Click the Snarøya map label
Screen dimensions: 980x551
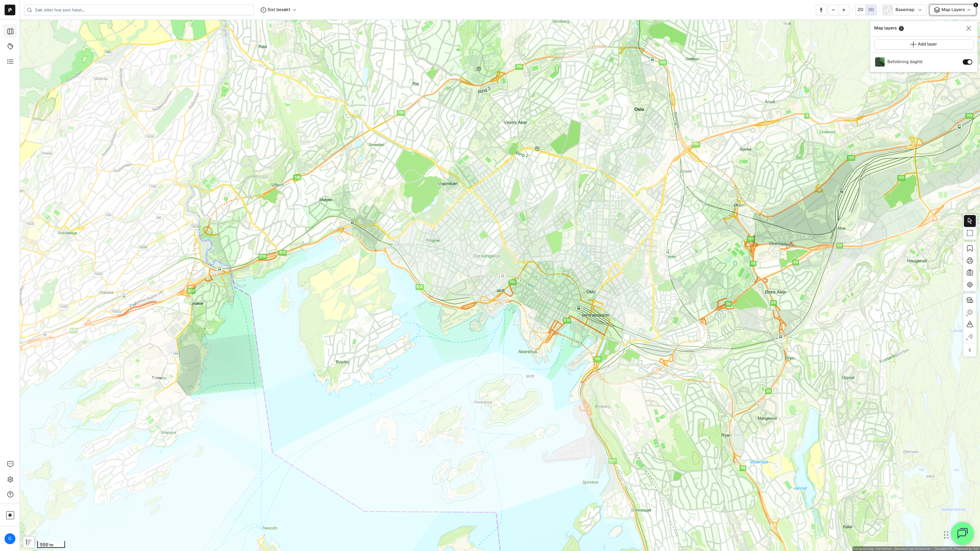pyautogui.click(x=168, y=433)
